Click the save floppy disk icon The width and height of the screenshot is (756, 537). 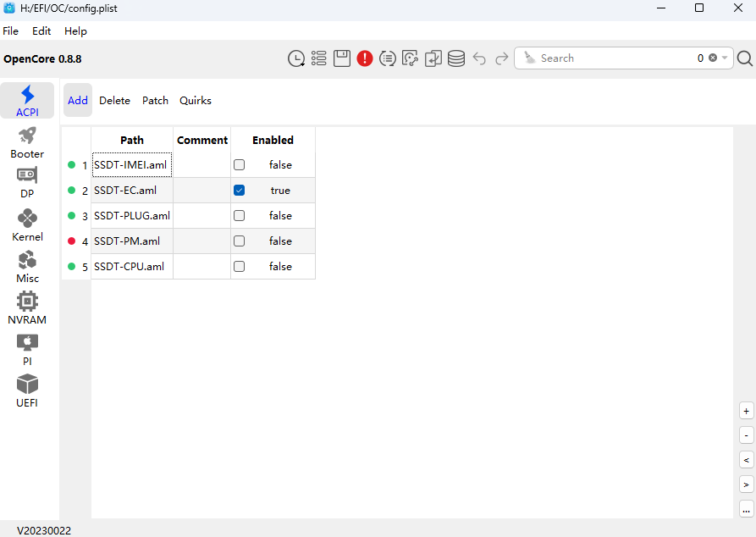pyautogui.click(x=342, y=58)
